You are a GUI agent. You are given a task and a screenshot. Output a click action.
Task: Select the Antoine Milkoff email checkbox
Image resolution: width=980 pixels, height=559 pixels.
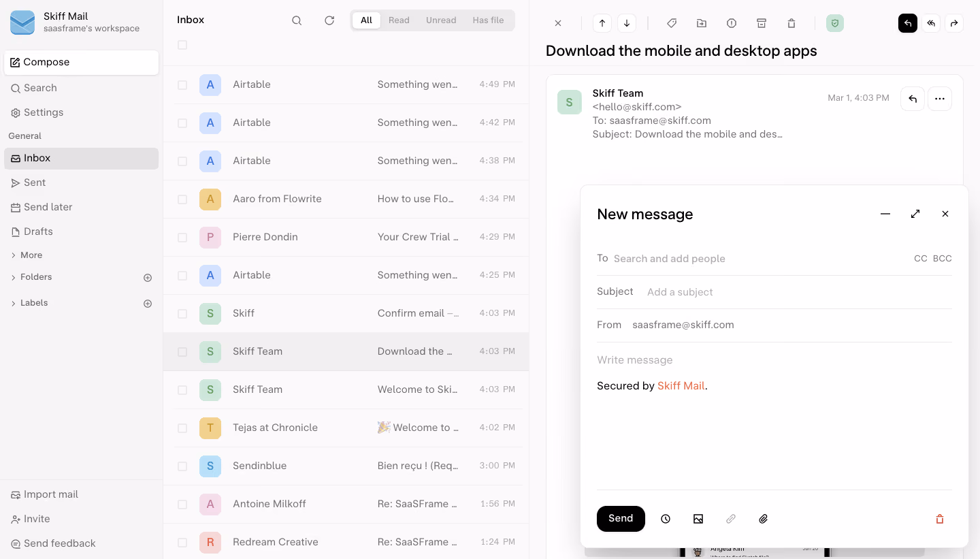pyautogui.click(x=182, y=505)
